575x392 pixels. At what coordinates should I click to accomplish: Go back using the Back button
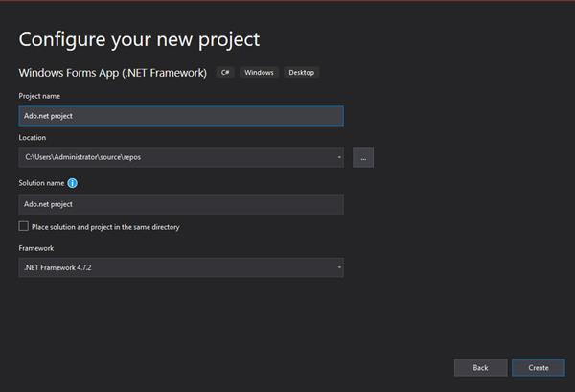point(480,367)
